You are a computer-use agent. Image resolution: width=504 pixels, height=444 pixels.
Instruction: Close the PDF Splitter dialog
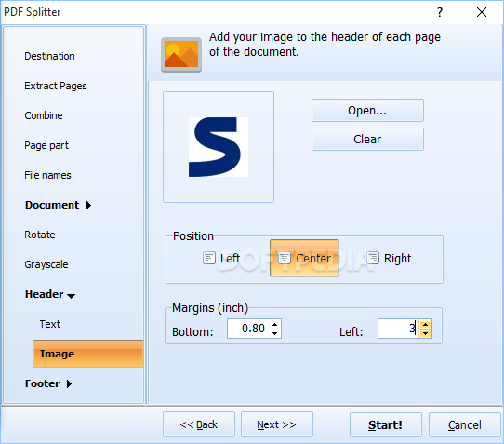tap(482, 12)
